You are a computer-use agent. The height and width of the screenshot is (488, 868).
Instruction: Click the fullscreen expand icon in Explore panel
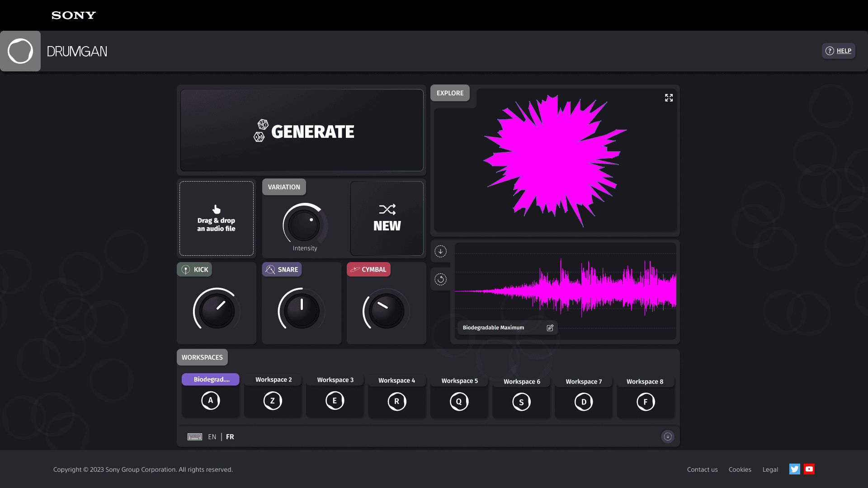(669, 98)
